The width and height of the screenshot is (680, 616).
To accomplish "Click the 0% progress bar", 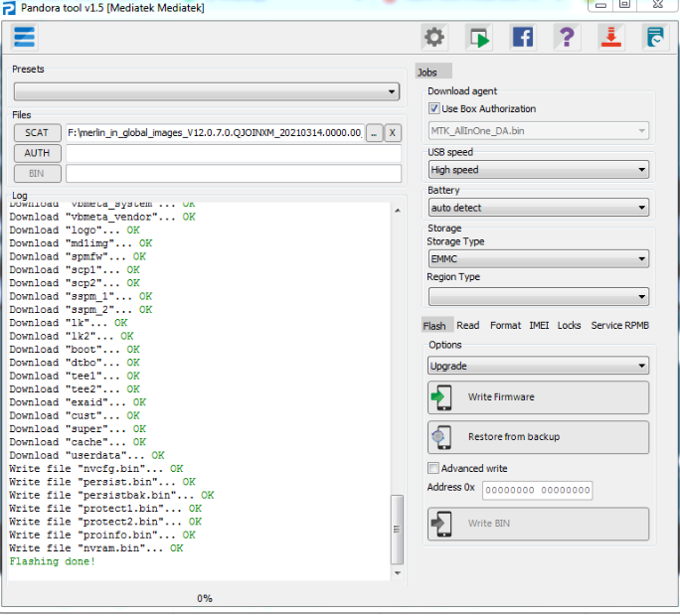I will tap(205, 599).
